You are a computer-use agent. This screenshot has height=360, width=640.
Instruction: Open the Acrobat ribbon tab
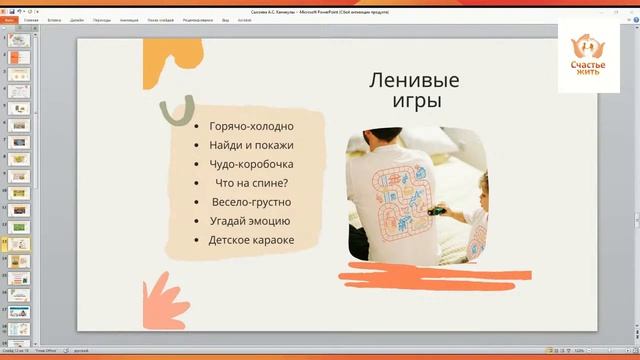pos(244,20)
